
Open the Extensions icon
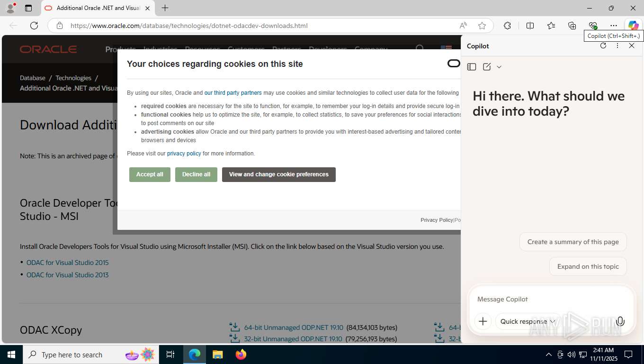(x=507, y=26)
